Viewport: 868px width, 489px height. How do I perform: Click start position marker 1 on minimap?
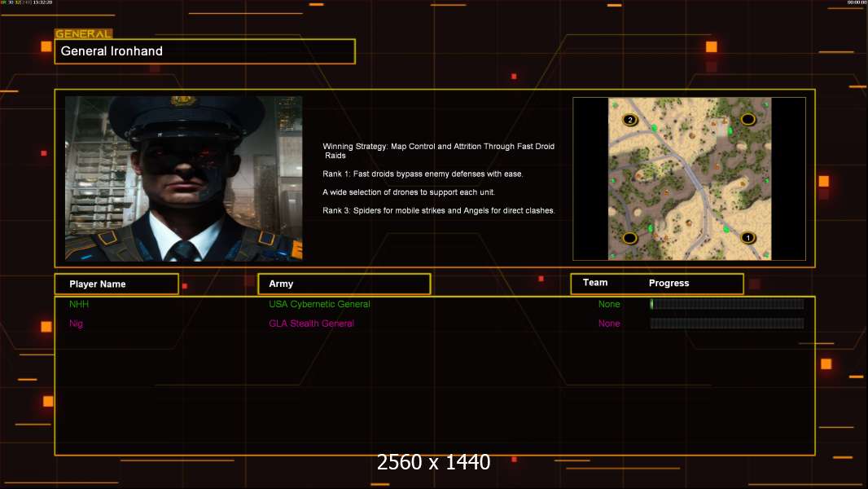(747, 238)
